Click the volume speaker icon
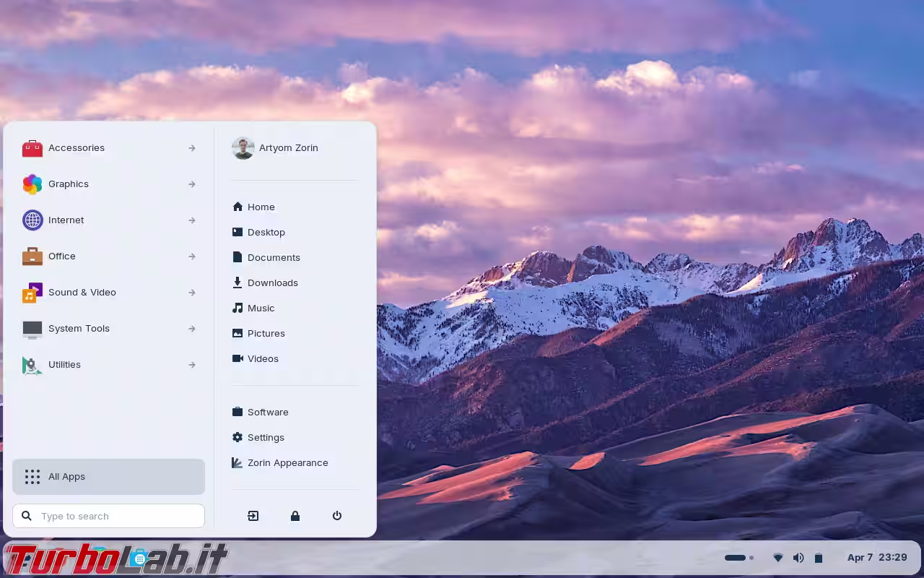Screen dimensions: 924x578 (x=798, y=558)
